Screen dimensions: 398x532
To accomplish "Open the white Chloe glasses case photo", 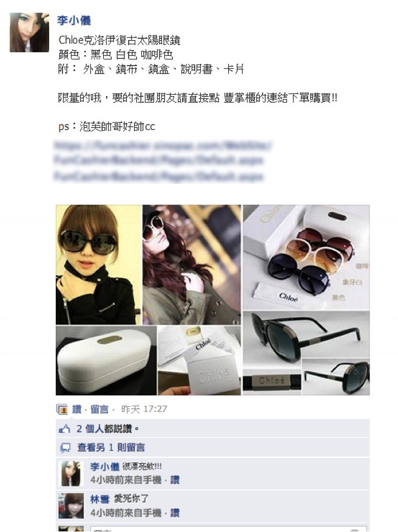I will (x=106, y=361).
